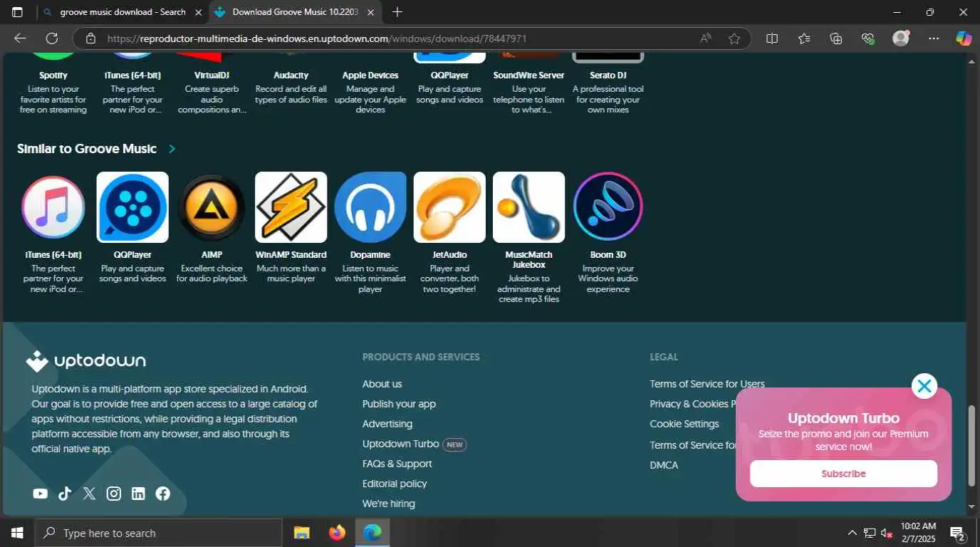Open the Editorial policy link
The width and height of the screenshot is (980, 547).
point(395,484)
